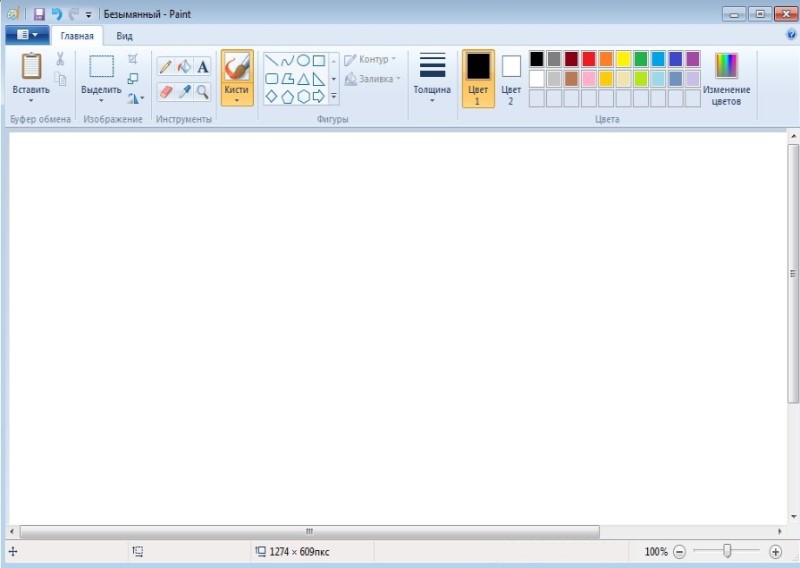Click the Кисти brush button
Viewport: 800px width, 568px height.
237,67
